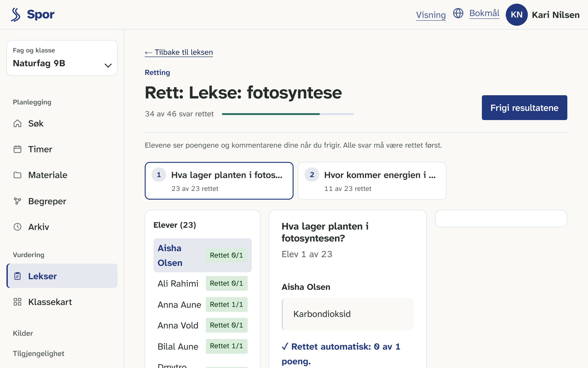This screenshot has height=368, width=588.
Task: Click the Materiale folder icon
Action: click(17, 175)
